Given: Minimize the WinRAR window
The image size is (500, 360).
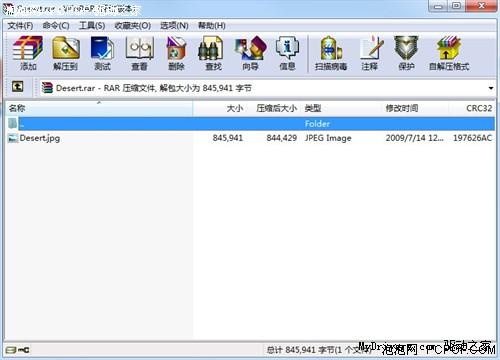Looking at the screenshot, I should pyautogui.click(x=438, y=6).
